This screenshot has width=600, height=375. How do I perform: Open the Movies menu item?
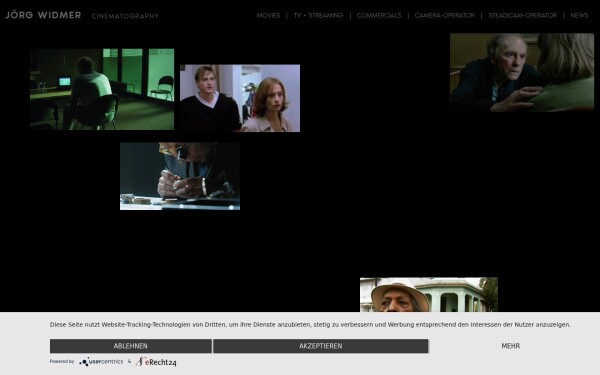(x=268, y=16)
